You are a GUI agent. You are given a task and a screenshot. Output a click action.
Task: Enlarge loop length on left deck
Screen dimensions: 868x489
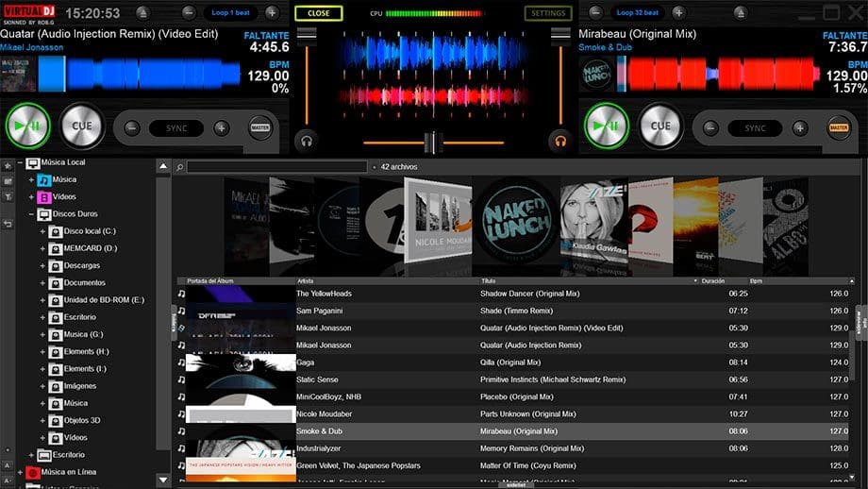[x=272, y=12]
